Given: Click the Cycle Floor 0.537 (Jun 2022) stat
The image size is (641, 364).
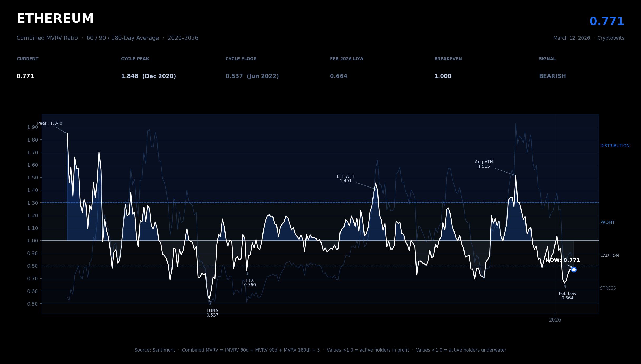Looking at the screenshot, I should pyautogui.click(x=252, y=76).
